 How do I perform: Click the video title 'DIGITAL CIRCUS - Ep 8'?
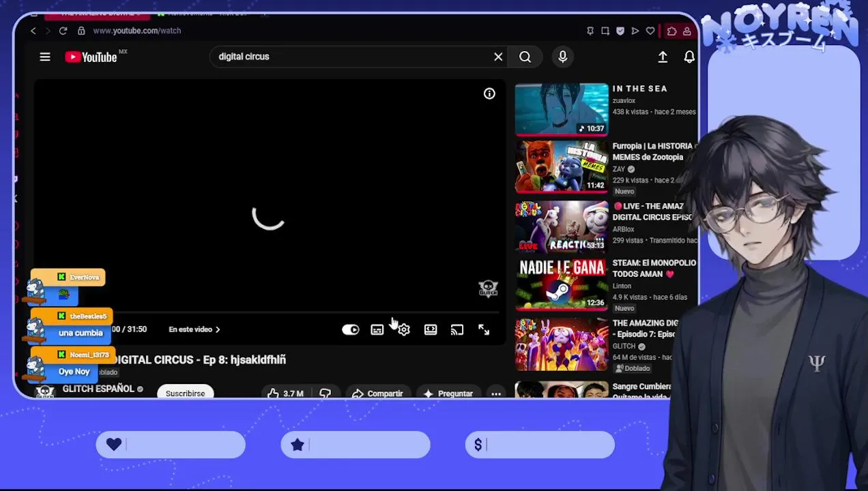click(201, 360)
